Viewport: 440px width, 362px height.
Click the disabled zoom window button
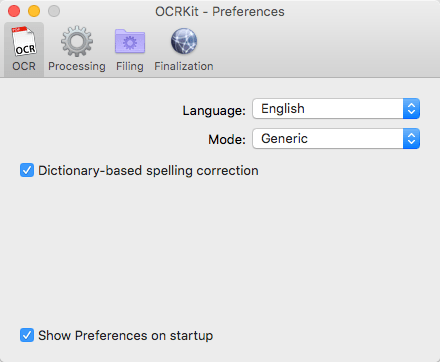point(54,11)
